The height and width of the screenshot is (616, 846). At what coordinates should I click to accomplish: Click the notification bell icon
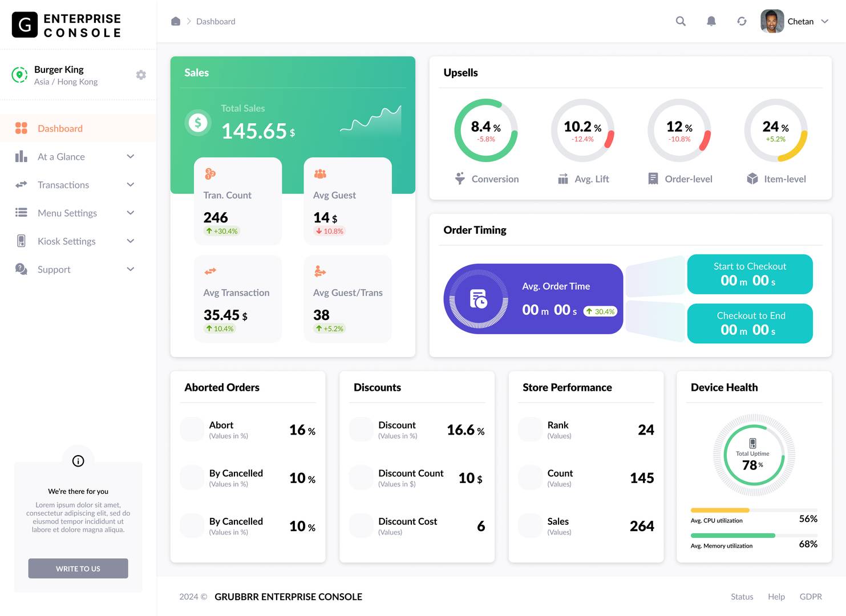(x=711, y=21)
